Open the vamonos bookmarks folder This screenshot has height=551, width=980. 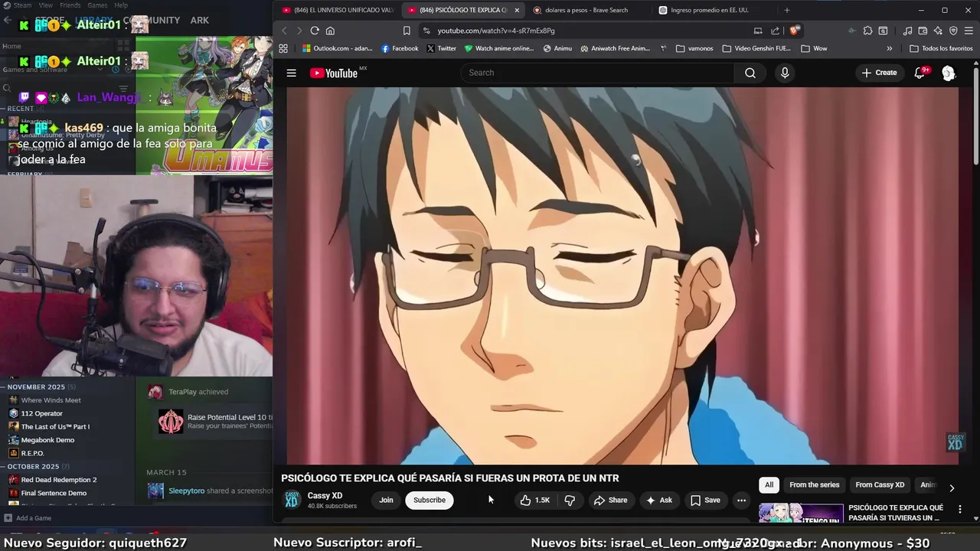pos(694,48)
